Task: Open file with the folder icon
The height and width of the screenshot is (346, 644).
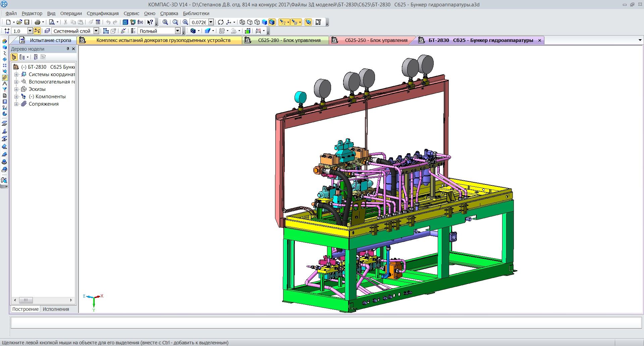Action: (x=19, y=22)
